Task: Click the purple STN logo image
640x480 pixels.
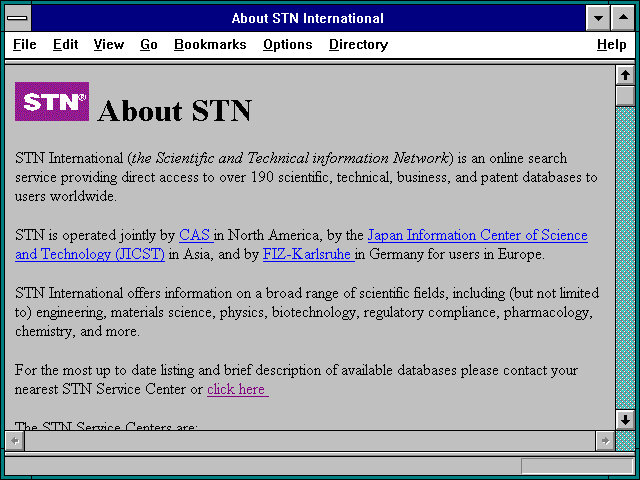Action: point(52,101)
